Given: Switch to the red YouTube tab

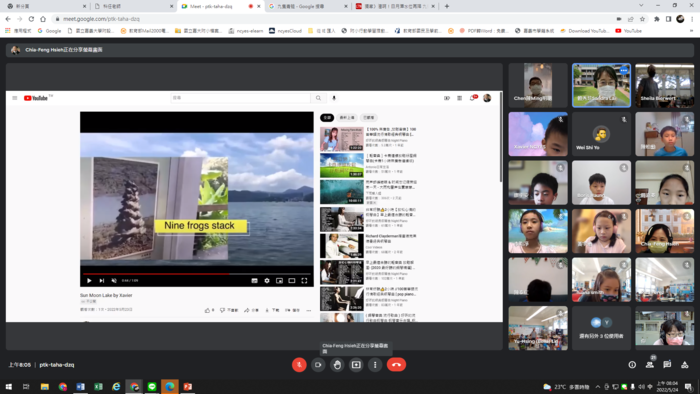Looking at the screenshot, I should pyautogui.click(x=395, y=6).
